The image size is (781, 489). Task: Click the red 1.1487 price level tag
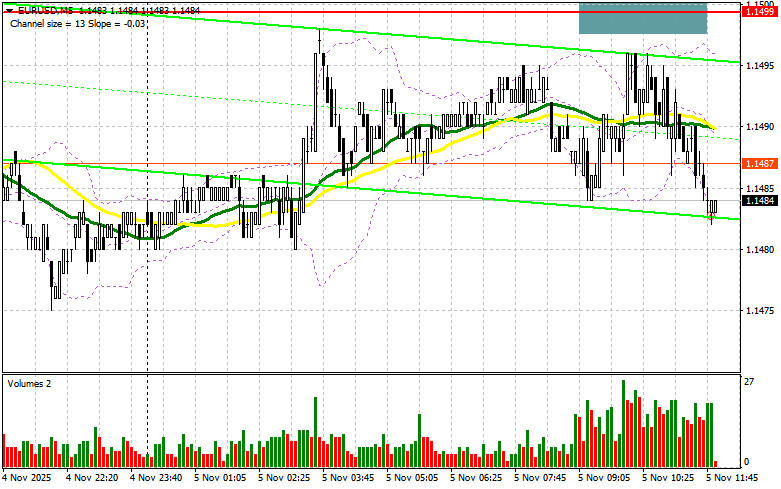tap(755, 163)
